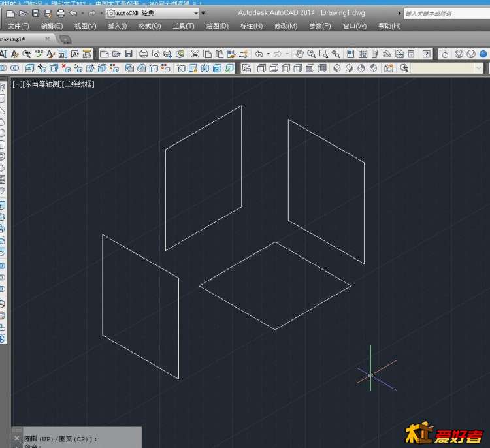Expand the blank dropdown at toolbar right end

point(478,68)
